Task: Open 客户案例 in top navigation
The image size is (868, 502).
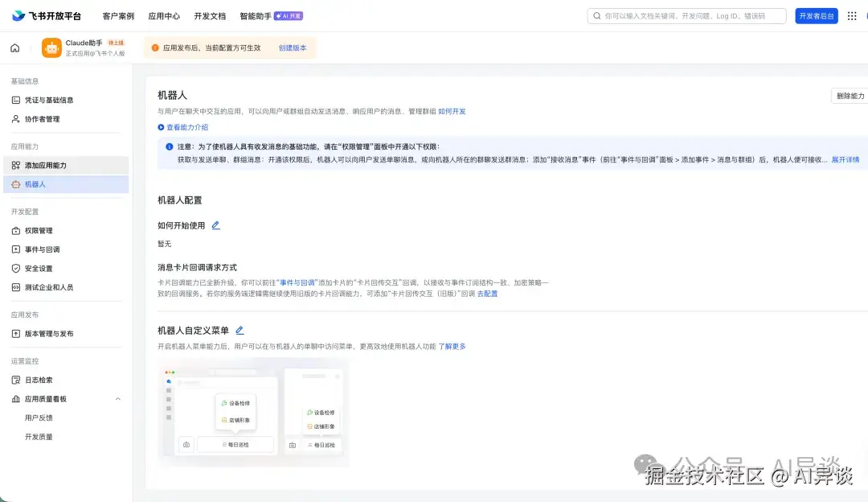Action: [118, 16]
